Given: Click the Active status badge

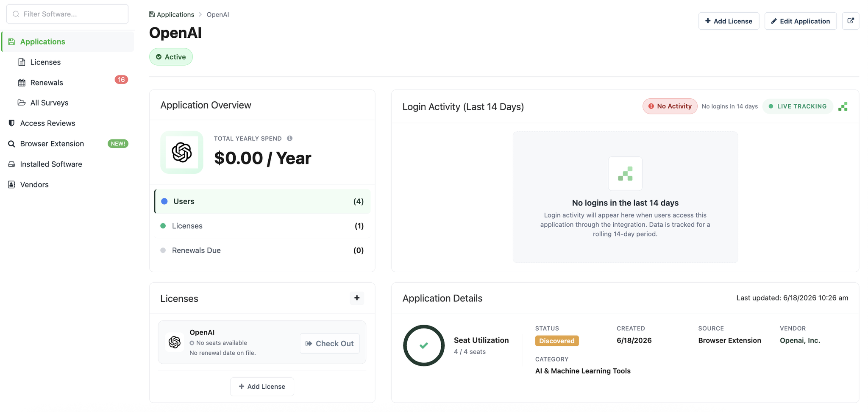Looking at the screenshot, I should pos(171,57).
